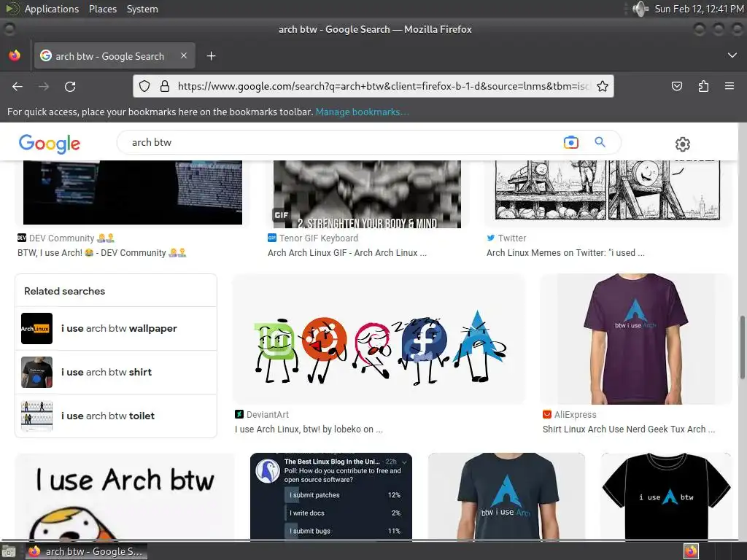The width and height of the screenshot is (747, 560).
Task: Click the volume speaker icon in top panel
Action: click(x=640, y=9)
